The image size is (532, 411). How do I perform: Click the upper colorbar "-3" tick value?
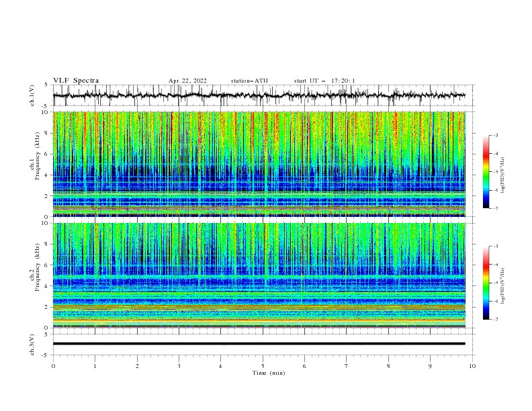click(496, 135)
